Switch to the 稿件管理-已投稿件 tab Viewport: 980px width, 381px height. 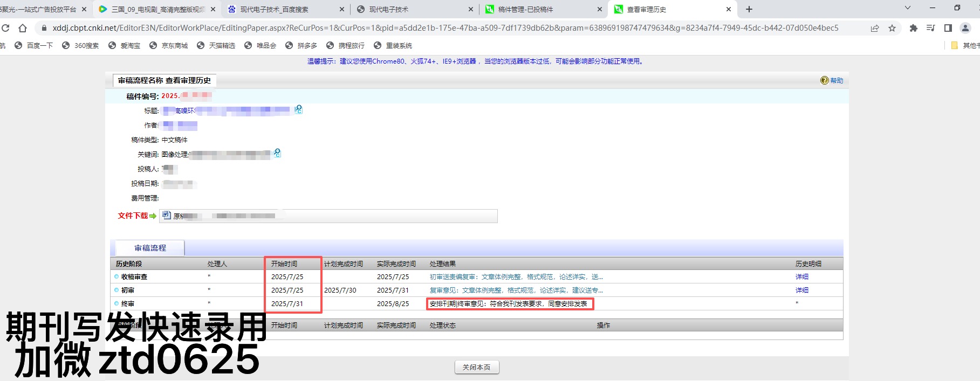pos(525,9)
